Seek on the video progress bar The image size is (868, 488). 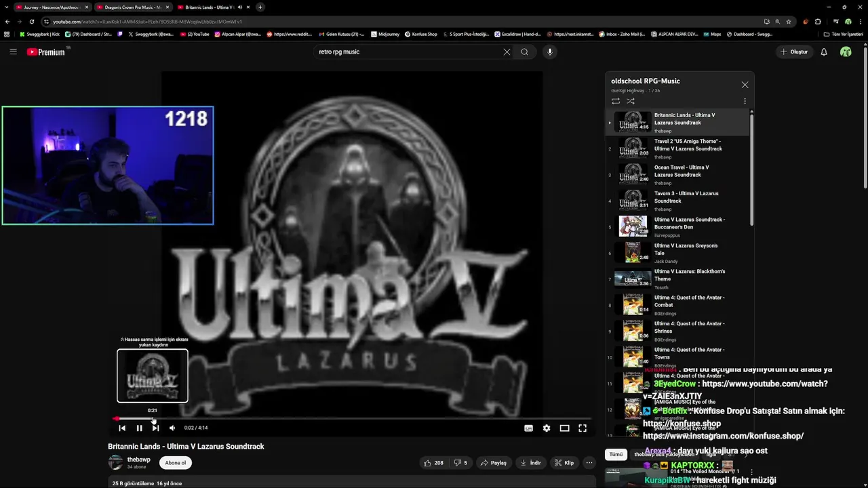[353, 419]
